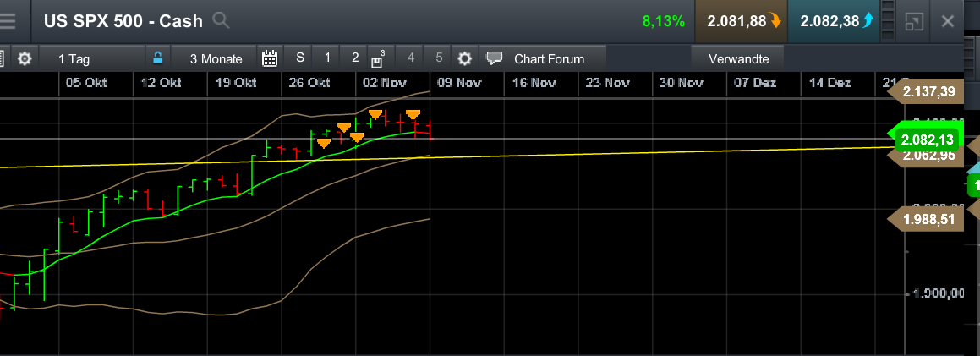980x356 pixels.
Task: Click the 1.900,00 axis price label
Action: click(x=939, y=293)
